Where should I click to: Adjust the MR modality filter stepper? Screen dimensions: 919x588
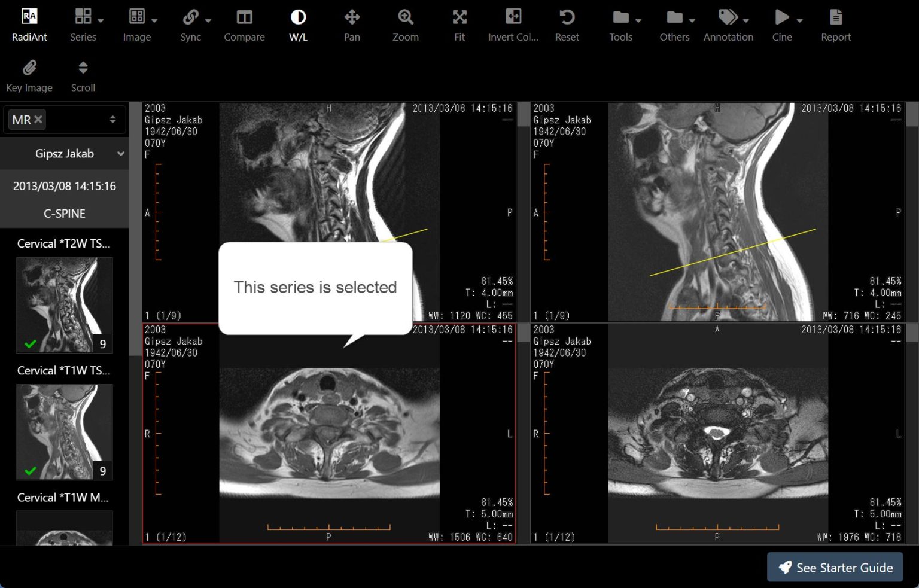pos(112,119)
